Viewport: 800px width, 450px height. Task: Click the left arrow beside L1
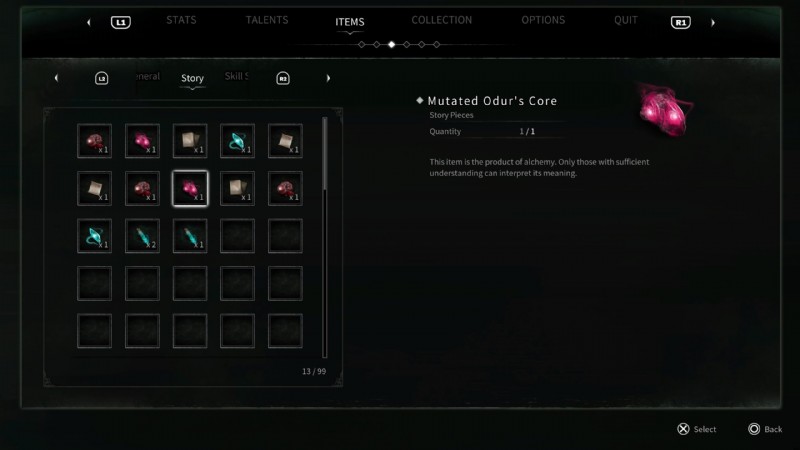(89, 22)
